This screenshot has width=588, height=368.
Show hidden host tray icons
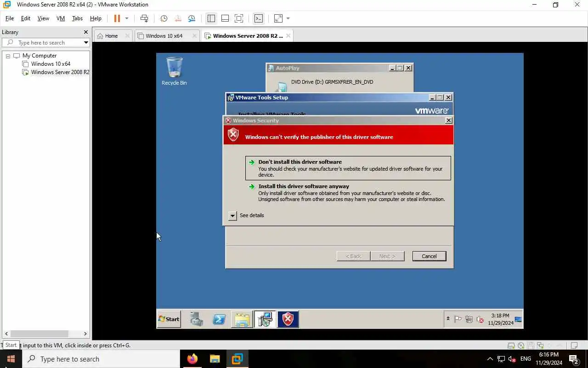coord(490,359)
